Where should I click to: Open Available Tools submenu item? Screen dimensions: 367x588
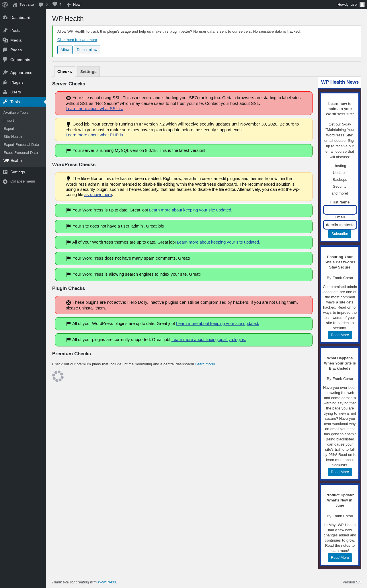[x=16, y=113]
